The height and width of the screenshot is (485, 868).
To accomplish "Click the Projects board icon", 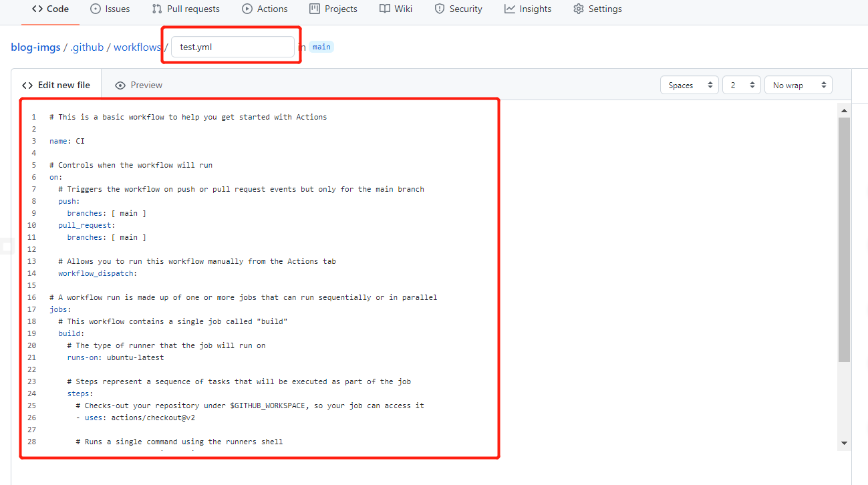I will point(315,9).
